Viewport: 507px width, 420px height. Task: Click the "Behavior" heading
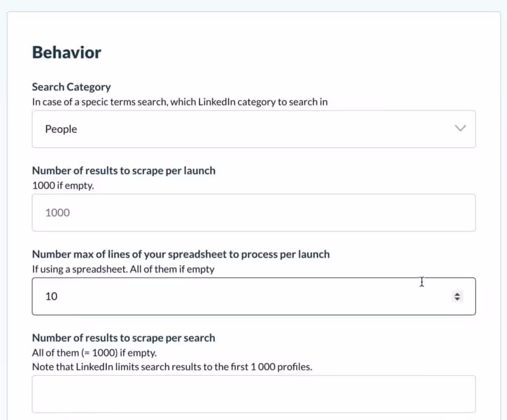click(x=67, y=53)
